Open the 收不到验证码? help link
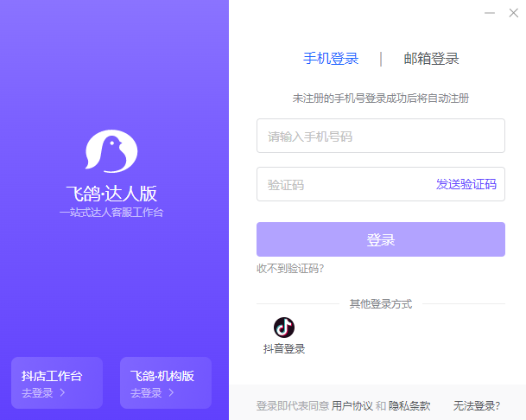 [290, 269]
